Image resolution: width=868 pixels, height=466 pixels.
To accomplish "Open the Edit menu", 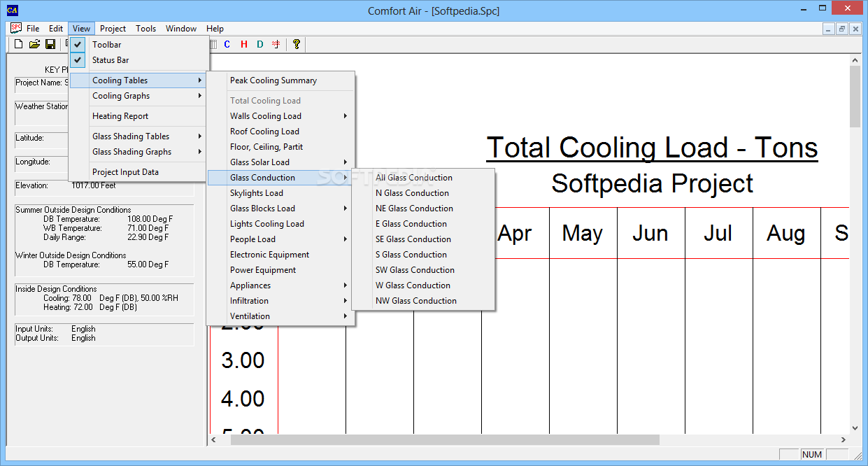I will pyautogui.click(x=56, y=29).
